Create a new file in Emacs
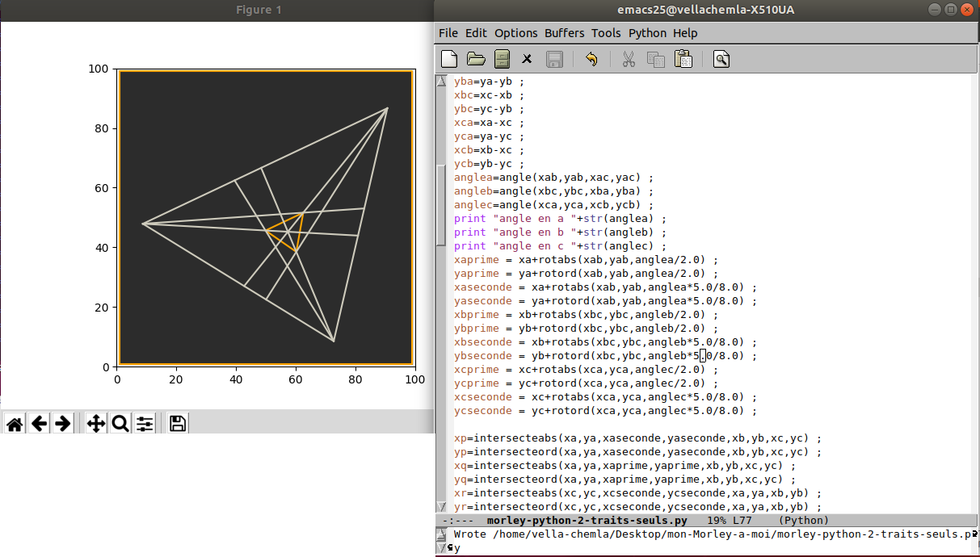This screenshot has height=557, width=980. (x=449, y=59)
